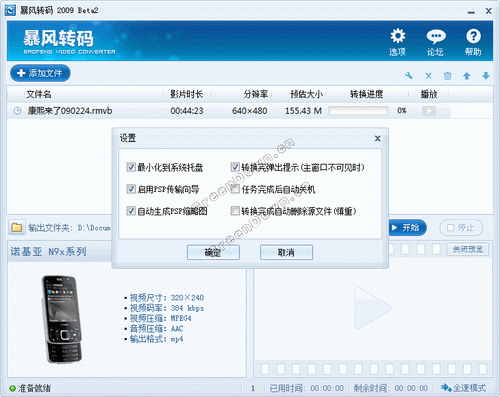Screen dimensions: 500x397
Task: Play preview icon in the file row
Action: click(x=429, y=111)
